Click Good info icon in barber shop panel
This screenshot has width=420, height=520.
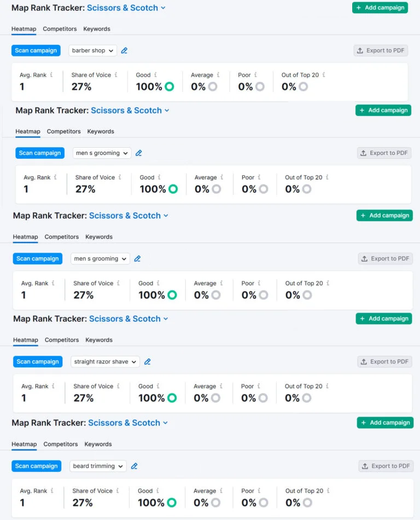click(x=155, y=75)
